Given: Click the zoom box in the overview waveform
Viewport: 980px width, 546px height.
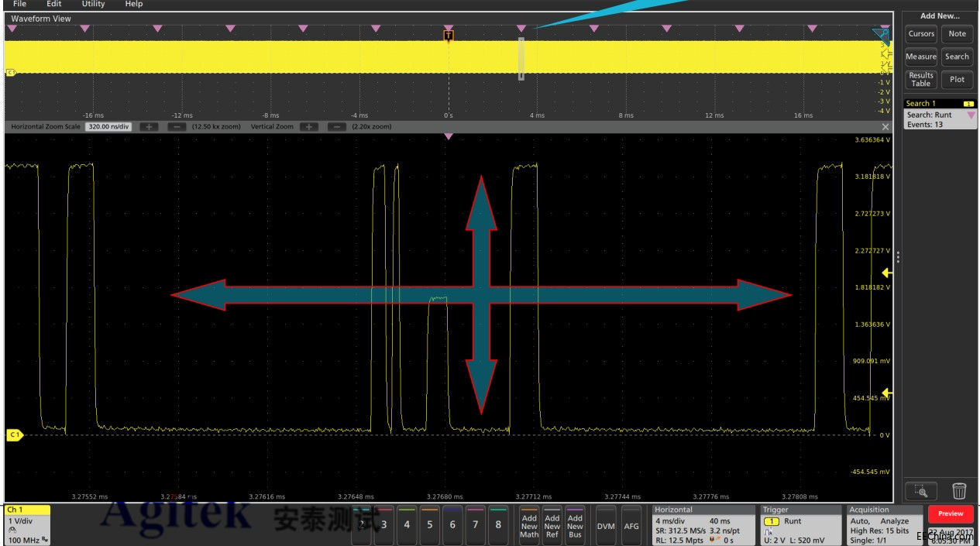Looking at the screenshot, I should 521,59.
